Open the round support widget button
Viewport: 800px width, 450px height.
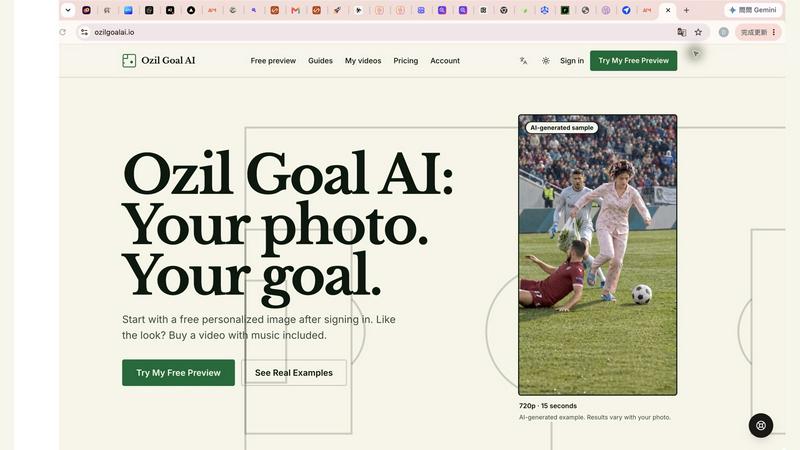coord(761,425)
